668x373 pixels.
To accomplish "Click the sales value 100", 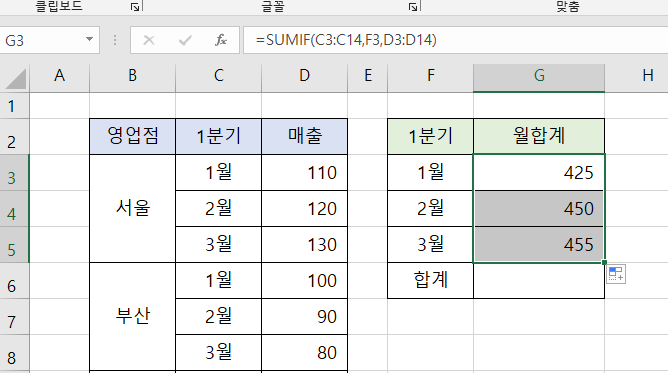I will (305, 281).
